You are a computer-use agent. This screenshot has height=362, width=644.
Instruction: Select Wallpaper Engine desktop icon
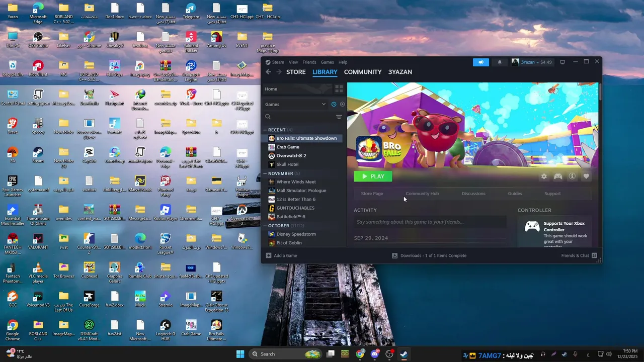coord(191,71)
